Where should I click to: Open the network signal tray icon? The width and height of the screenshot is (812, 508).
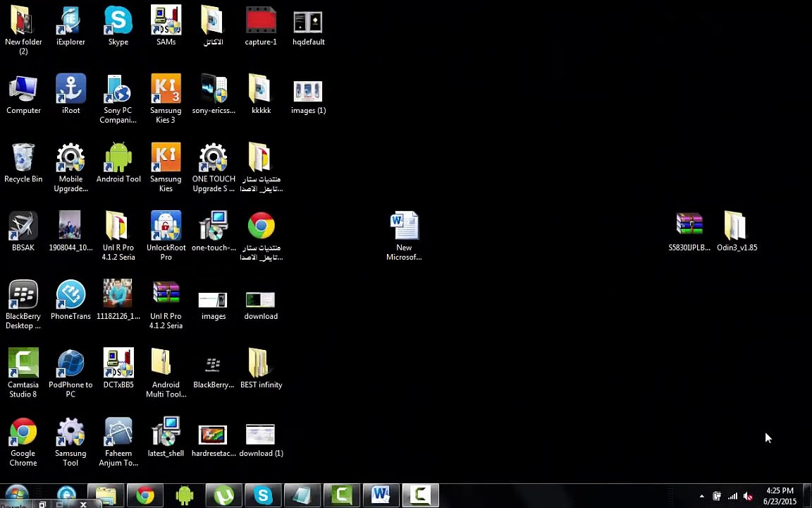click(733, 496)
